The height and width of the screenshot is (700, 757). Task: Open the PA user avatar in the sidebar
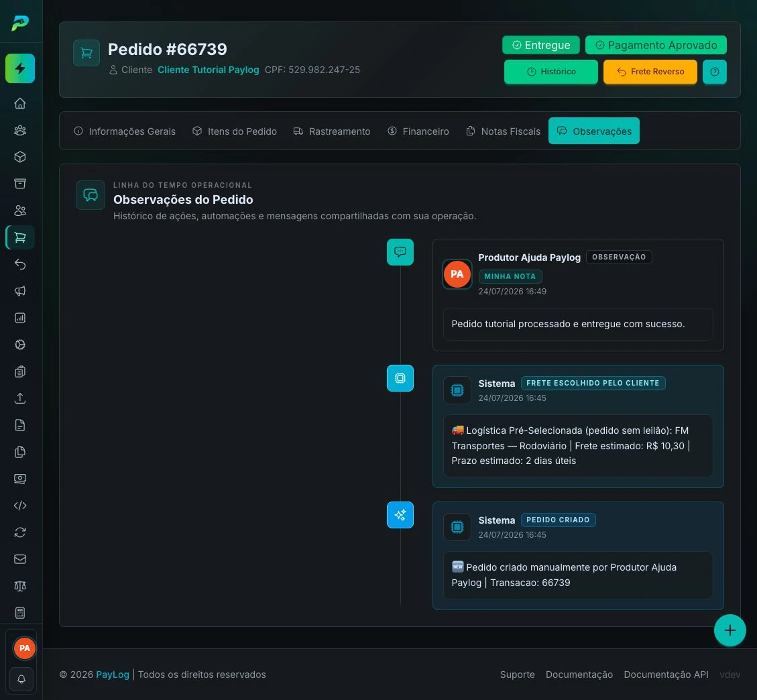click(x=25, y=648)
